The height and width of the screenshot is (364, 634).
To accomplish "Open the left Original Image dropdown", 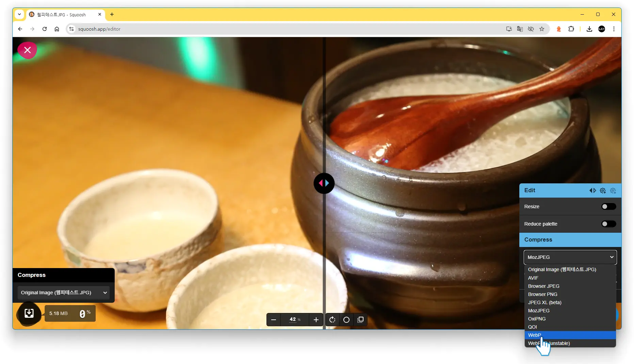I will [64, 293].
